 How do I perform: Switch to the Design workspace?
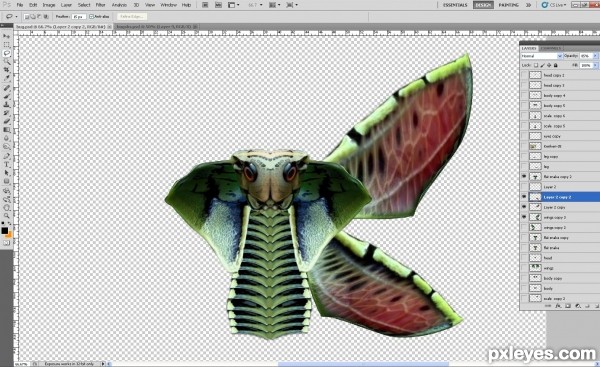point(483,5)
